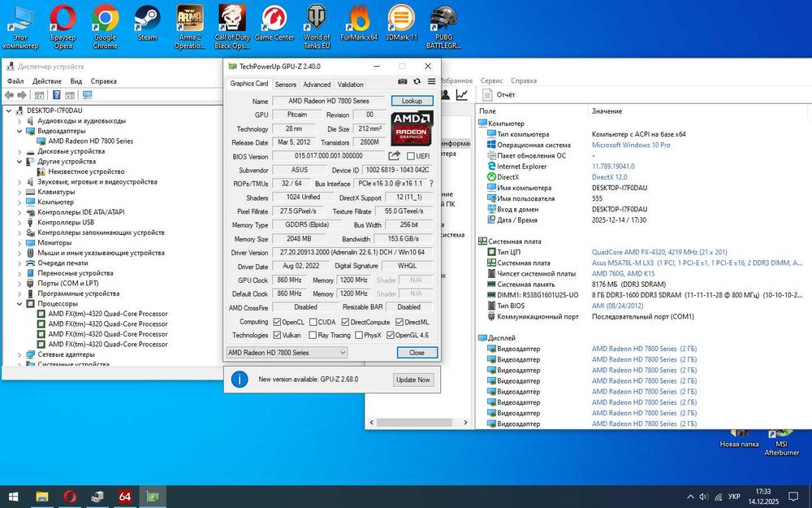Screen dimensions: 812x508
Task: Toggle the PhysX checkbox
Action: [x=358, y=336]
